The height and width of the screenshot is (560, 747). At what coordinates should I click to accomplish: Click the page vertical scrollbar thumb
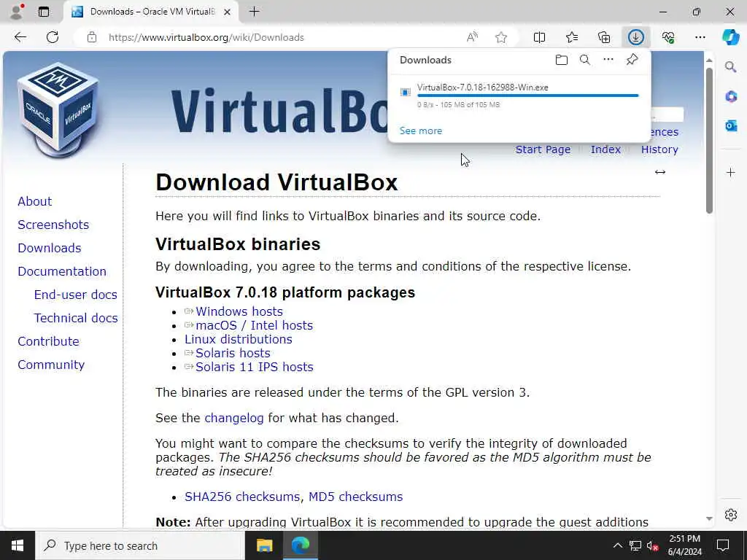pyautogui.click(x=709, y=141)
